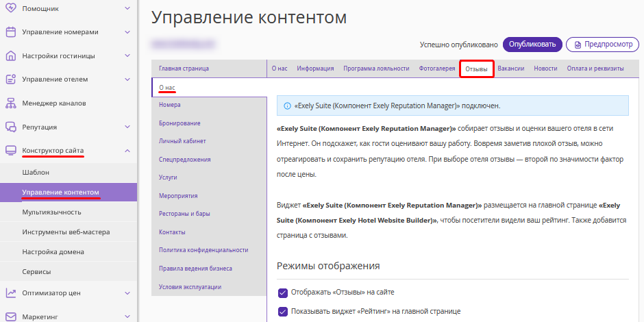Screen dimensions: 644x322
Task: Expand the Управление отелем chevron
Action: pyautogui.click(x=127, y=79)
